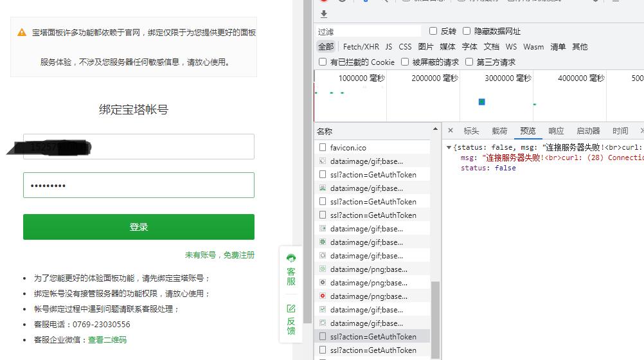Select the 图片 filter type
Image resolution: width=644 pixels, height=360 pixels.
click(425, 47)
